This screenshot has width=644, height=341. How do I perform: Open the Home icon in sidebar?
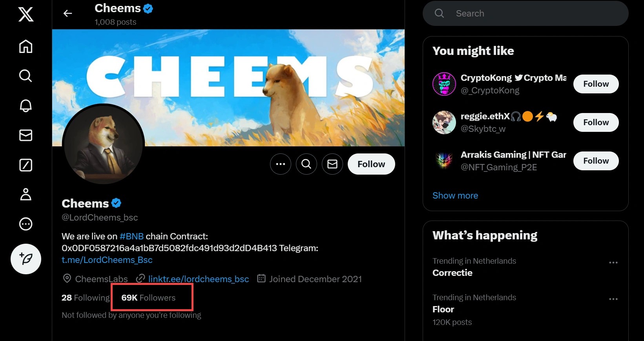tap(26, 46)
